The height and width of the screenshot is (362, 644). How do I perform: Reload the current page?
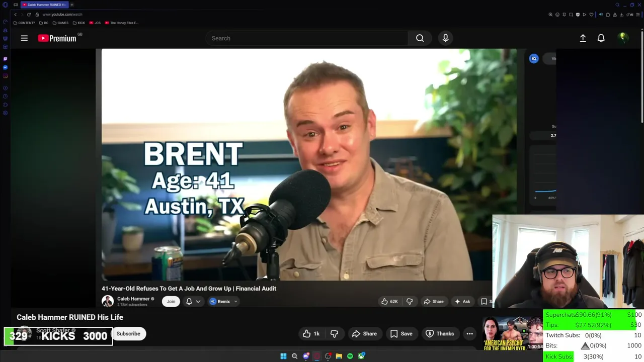coord(29,14)
